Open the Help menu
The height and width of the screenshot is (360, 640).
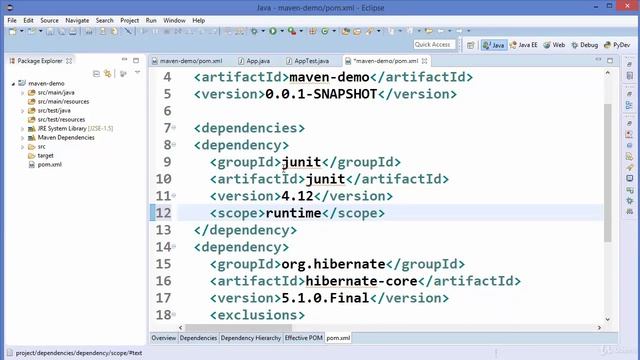tap(198, 20)
